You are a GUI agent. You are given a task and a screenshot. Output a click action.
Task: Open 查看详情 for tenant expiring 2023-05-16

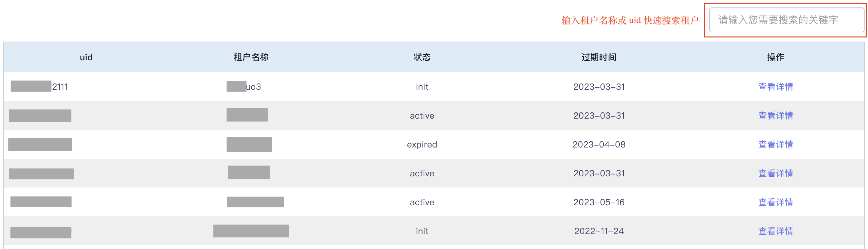pos(775,202)
